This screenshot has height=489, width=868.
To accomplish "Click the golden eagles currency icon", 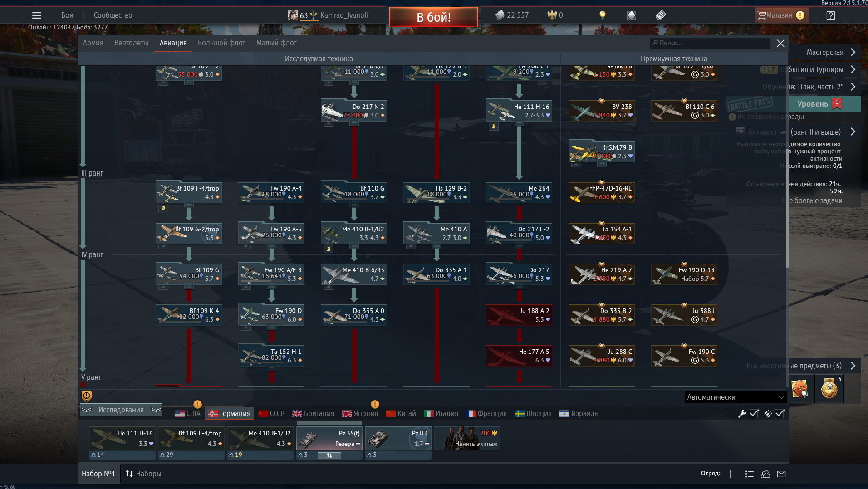I will 552,15.
